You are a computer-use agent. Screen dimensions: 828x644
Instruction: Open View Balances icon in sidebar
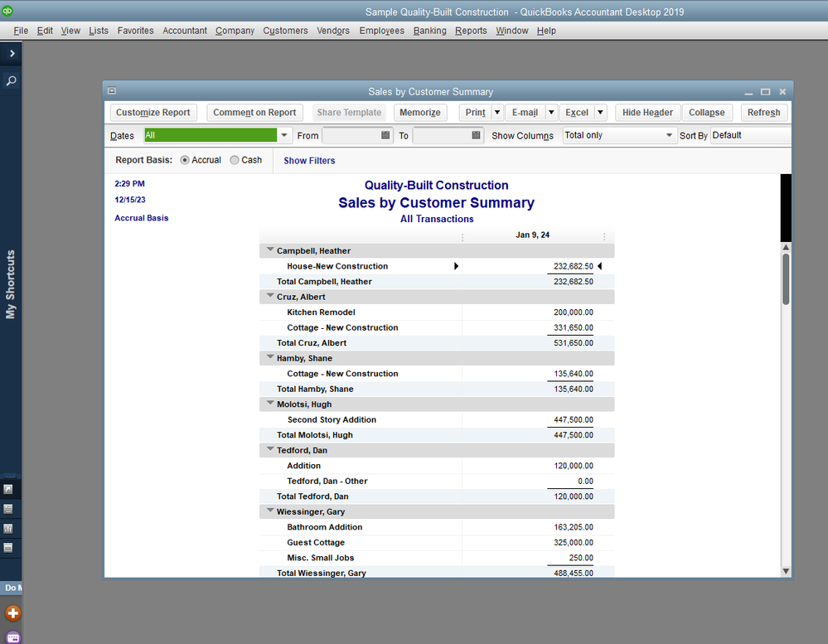[x=8, y=509]
